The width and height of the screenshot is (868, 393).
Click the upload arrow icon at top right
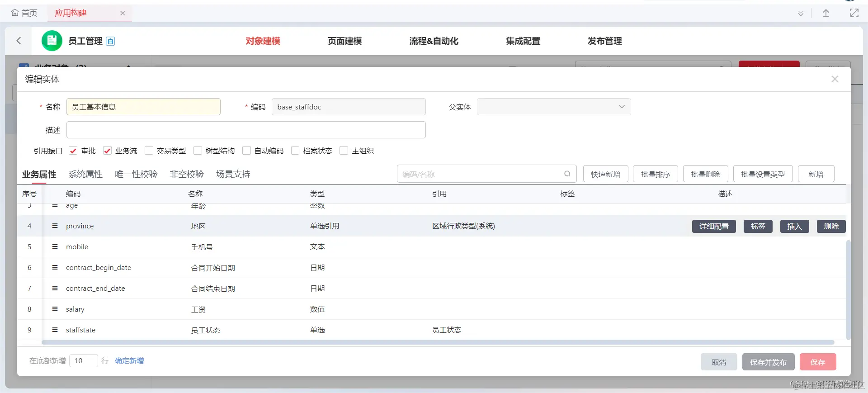[x=826, y=13]
